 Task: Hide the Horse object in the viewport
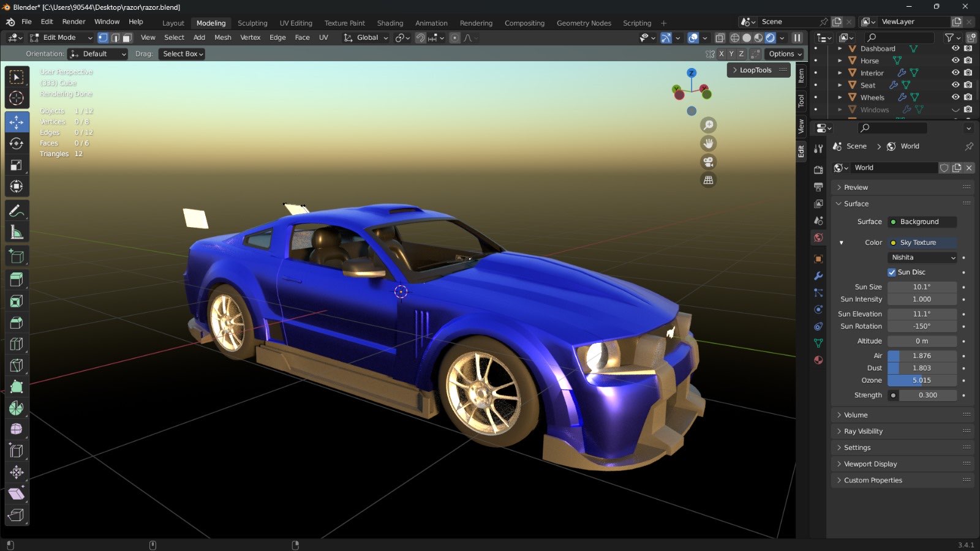click(956, 61)
